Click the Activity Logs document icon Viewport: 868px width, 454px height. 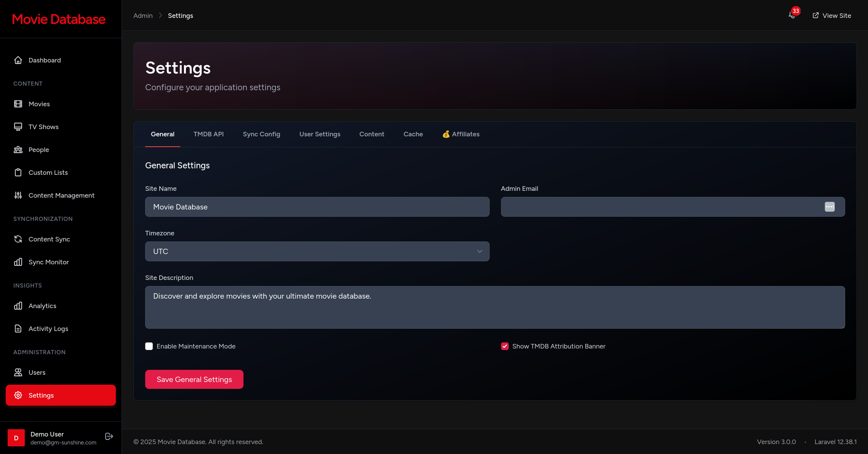click(x=18, y=329)
